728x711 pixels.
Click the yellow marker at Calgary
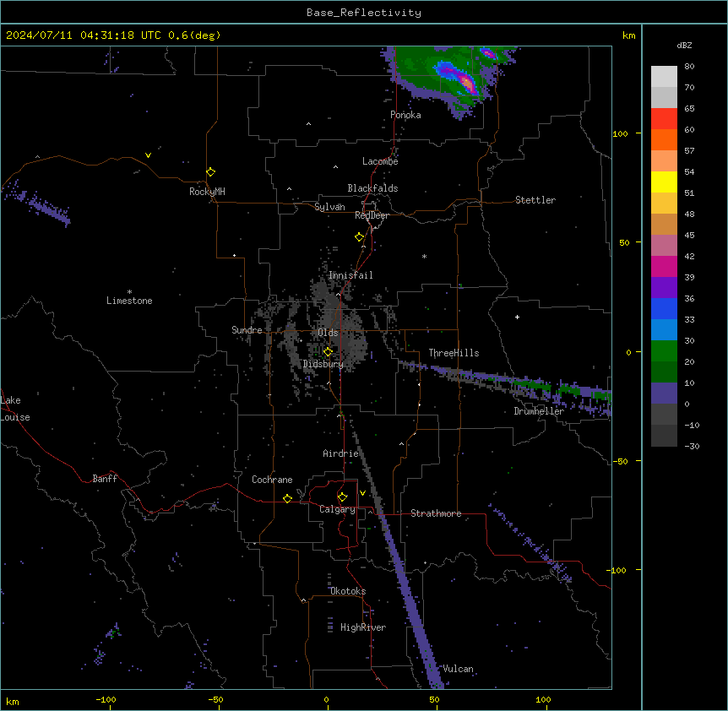342,497
